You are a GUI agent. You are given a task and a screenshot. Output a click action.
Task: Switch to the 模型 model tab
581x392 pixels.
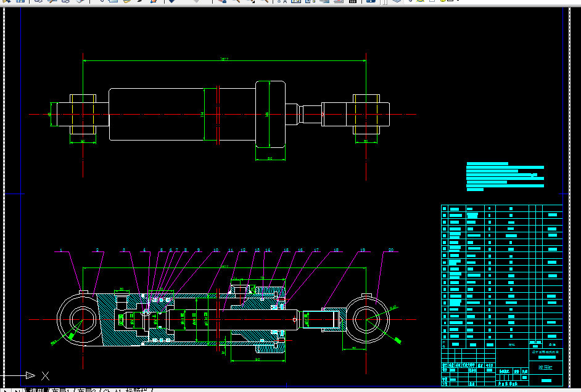point(36,390)
